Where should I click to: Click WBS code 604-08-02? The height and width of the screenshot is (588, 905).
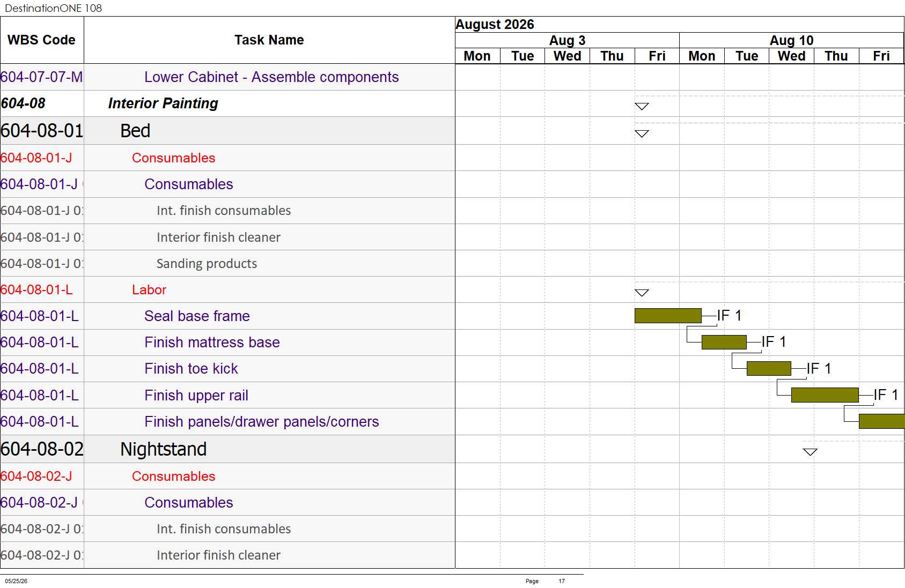click(42, 449)
